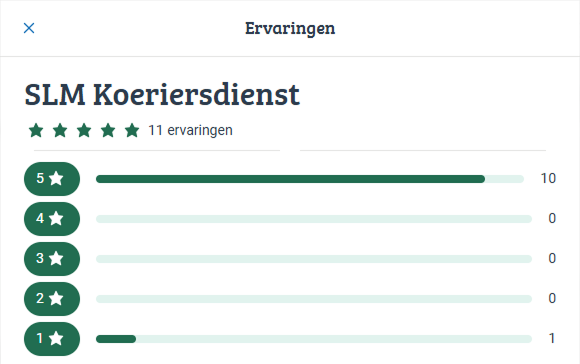The width and height of the screenshot is (580, 364).
Task: Click the first green star under title
Action: (36, 130)
